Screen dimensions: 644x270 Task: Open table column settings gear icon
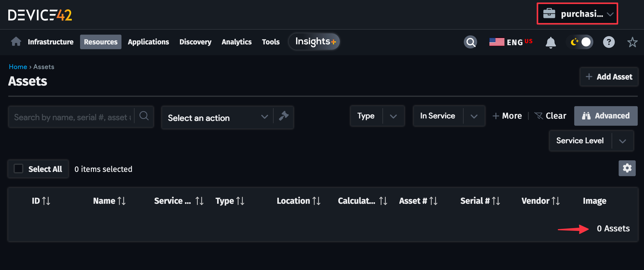627,168
